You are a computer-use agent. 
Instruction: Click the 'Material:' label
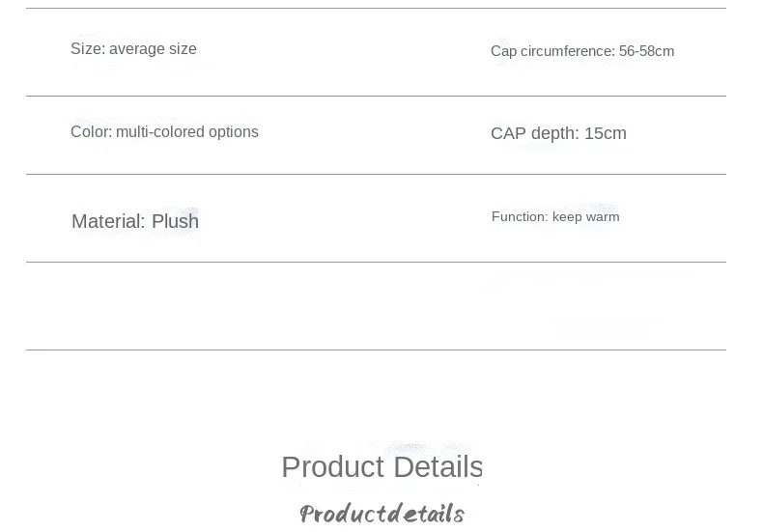tap(108, 221)
